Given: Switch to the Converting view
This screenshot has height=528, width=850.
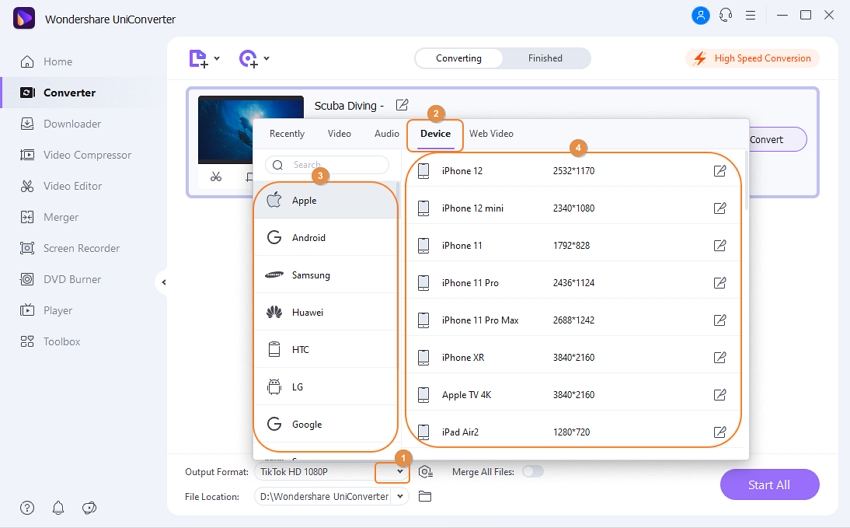Looking at the screenshot, I should pos(459,59).
